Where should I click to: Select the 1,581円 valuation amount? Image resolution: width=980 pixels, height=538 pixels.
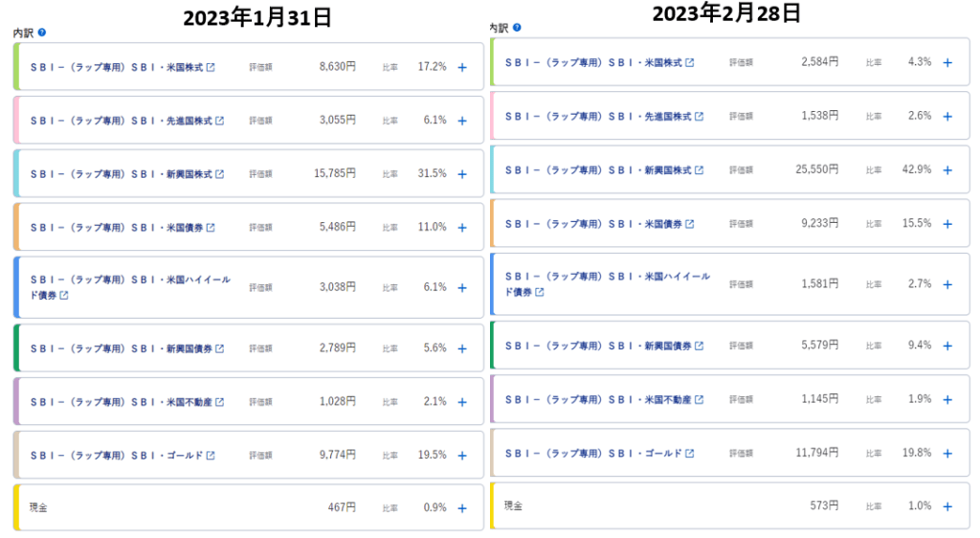click(820, 283)
